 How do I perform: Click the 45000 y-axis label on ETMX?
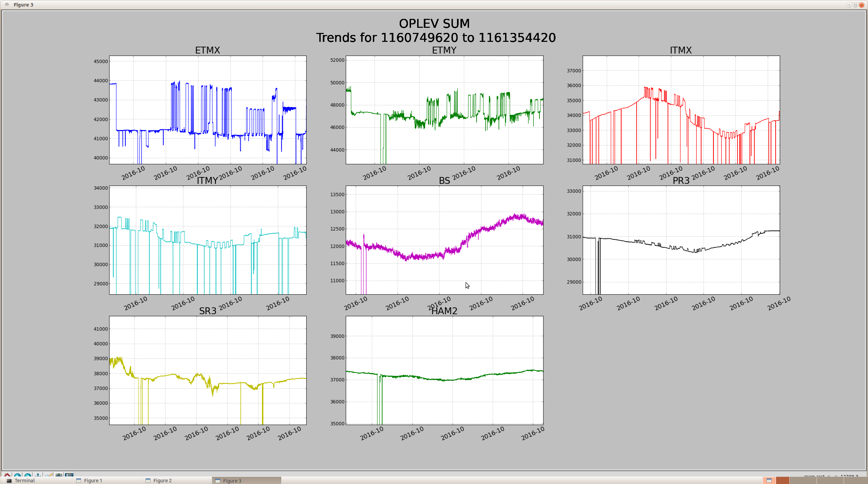tap(101, 61)
